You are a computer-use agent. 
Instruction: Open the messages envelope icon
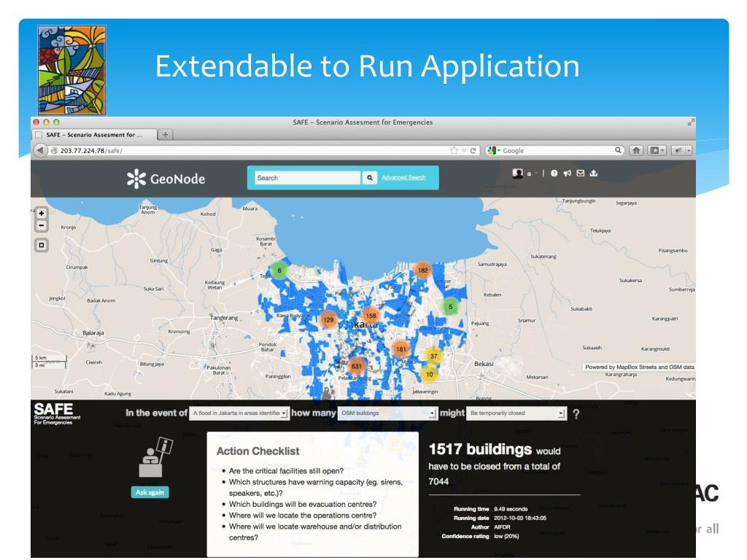(580, 174)
